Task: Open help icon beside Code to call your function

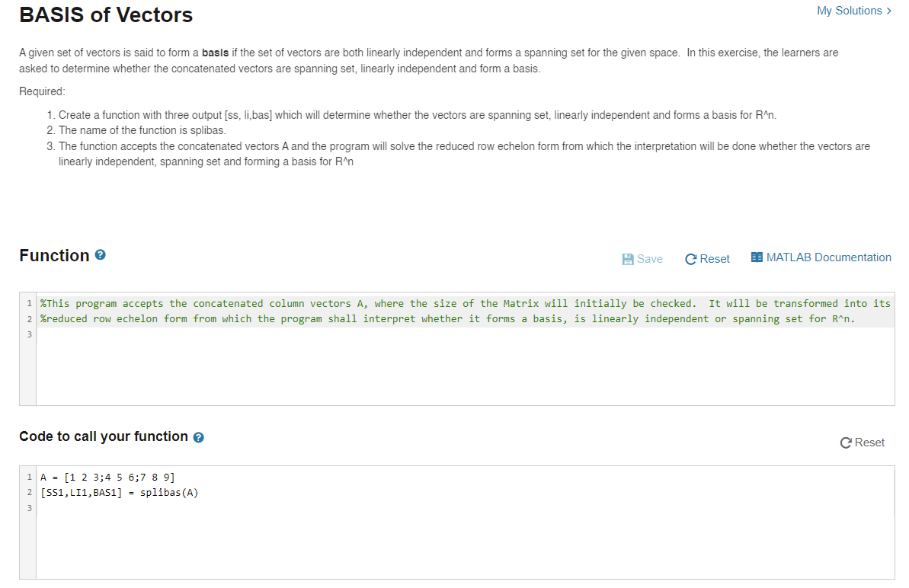Action: (199, 436)
